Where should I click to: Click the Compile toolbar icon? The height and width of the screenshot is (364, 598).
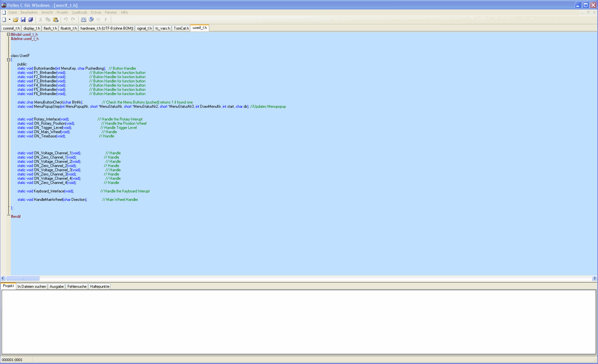pos(83,20)
